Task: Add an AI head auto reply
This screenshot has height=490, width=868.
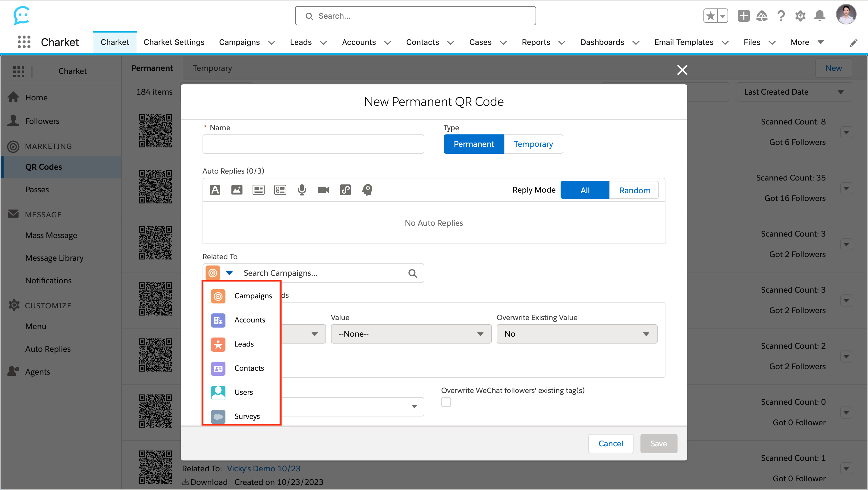Action: tap(367, 190)
